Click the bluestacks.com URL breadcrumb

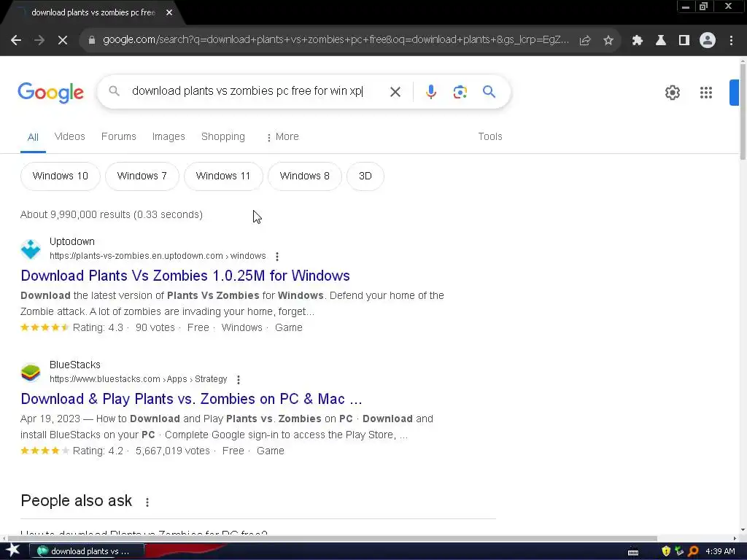138,379
